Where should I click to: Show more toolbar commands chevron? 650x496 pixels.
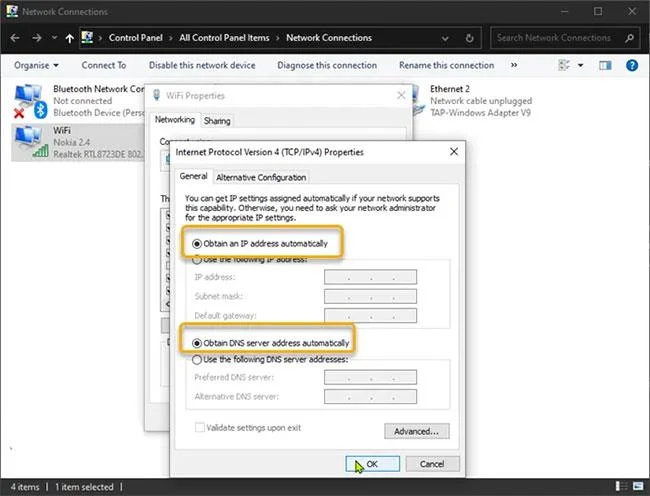[x=514, y=65]
